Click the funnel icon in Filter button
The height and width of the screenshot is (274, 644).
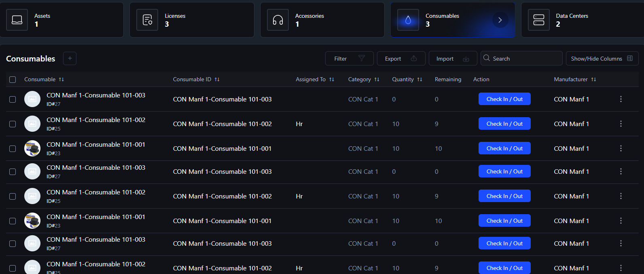coord(362,59)
